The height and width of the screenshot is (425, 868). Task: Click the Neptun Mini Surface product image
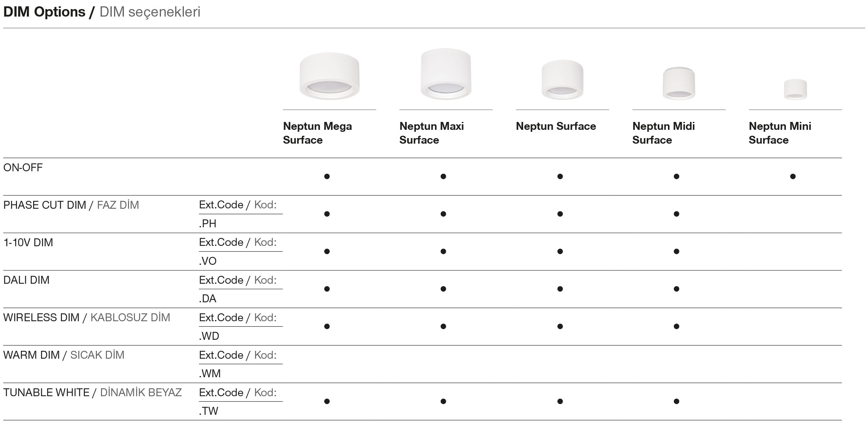(x=795, y=90)
